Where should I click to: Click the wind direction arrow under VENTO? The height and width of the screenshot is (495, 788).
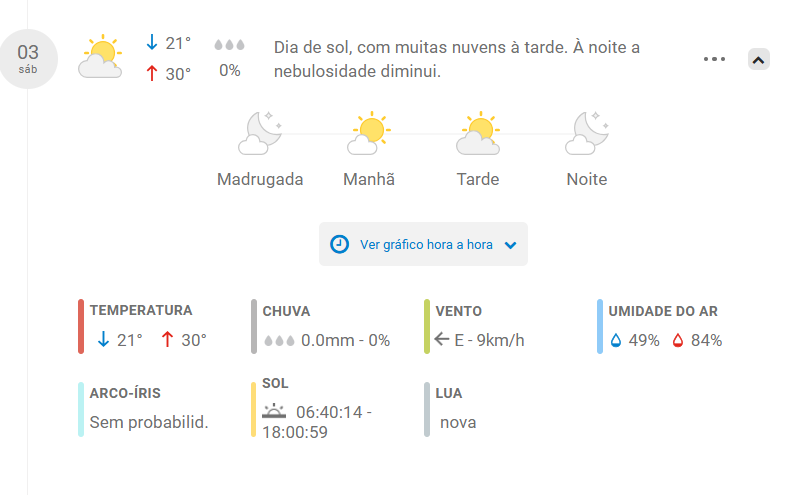(x=442, y=339)
